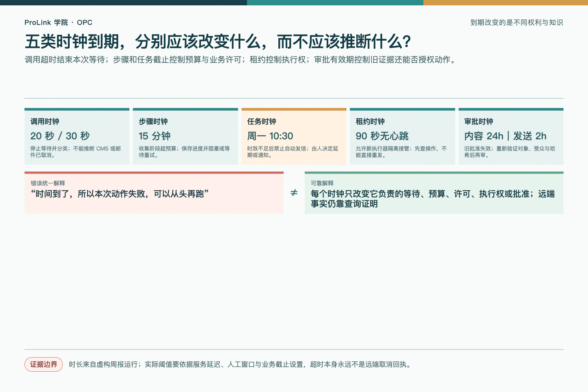Click the value 周一 10:30
This screenshot has height=392, width=588.
click(x=270, y=136)
